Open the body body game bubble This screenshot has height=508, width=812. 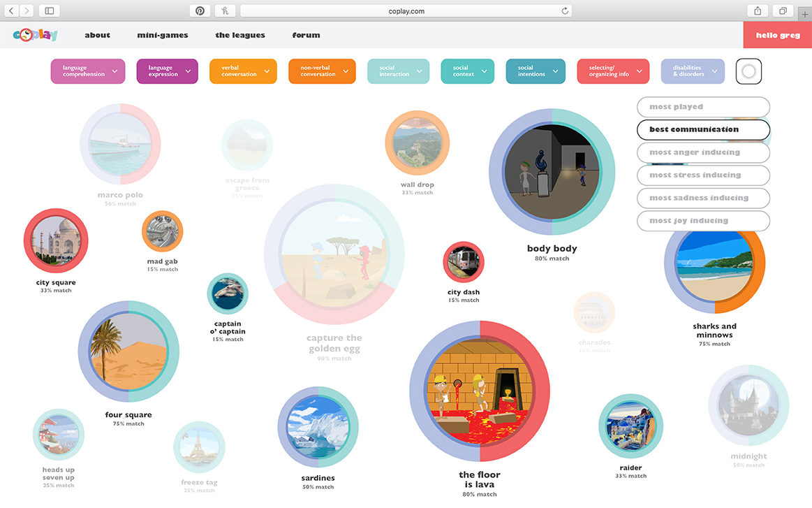coord(552,172)
